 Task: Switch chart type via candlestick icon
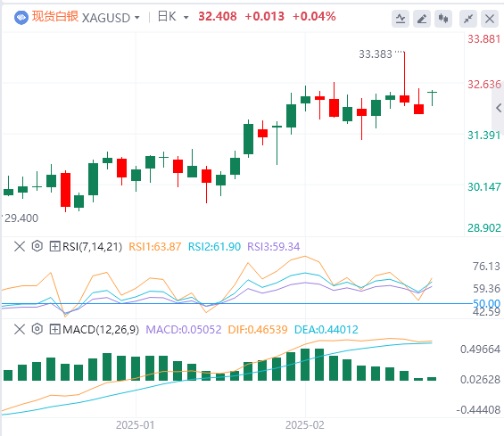(x=443, y=19)
